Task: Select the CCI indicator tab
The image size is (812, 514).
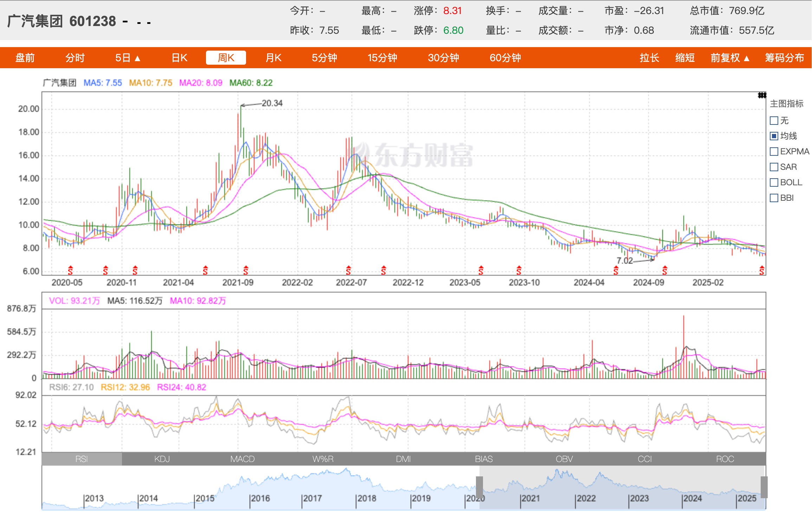Action: [x=645, y=459]
